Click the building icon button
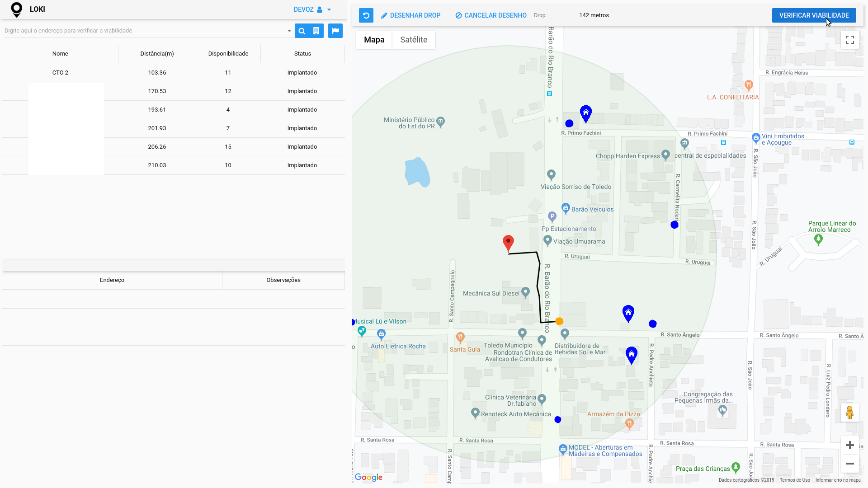 (316, 31)
